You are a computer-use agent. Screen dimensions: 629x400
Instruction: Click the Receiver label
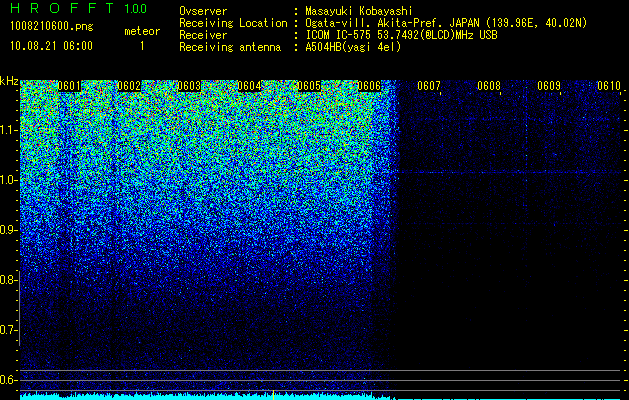(x=203, y=35)
